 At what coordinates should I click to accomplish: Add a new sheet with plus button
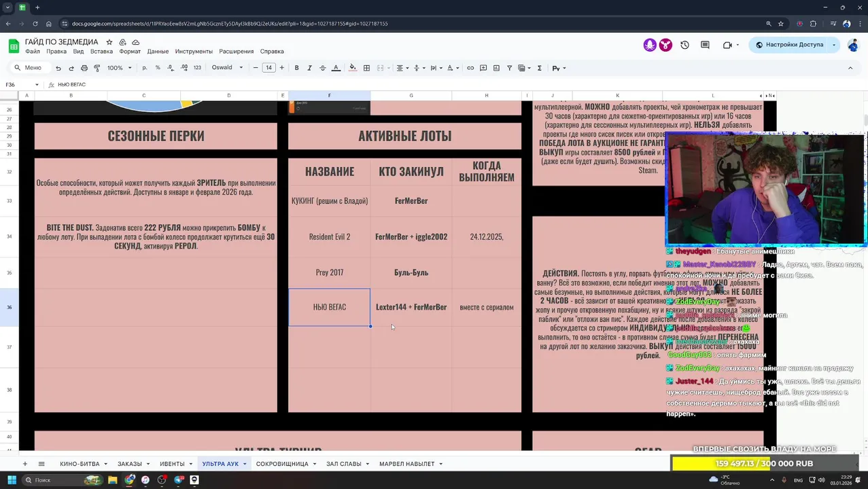pyautogui.click(x=25, y=464)
